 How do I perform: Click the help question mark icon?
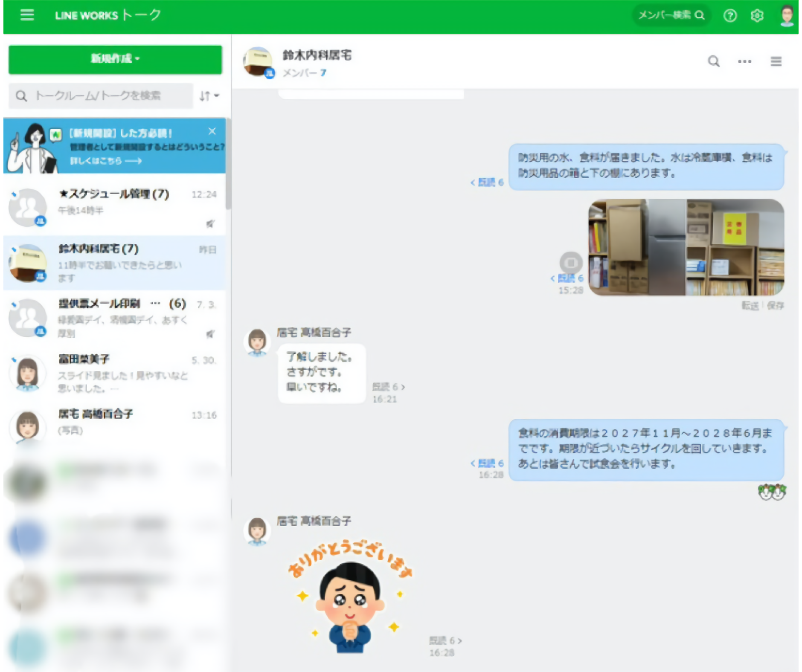[x=730, y=16]
